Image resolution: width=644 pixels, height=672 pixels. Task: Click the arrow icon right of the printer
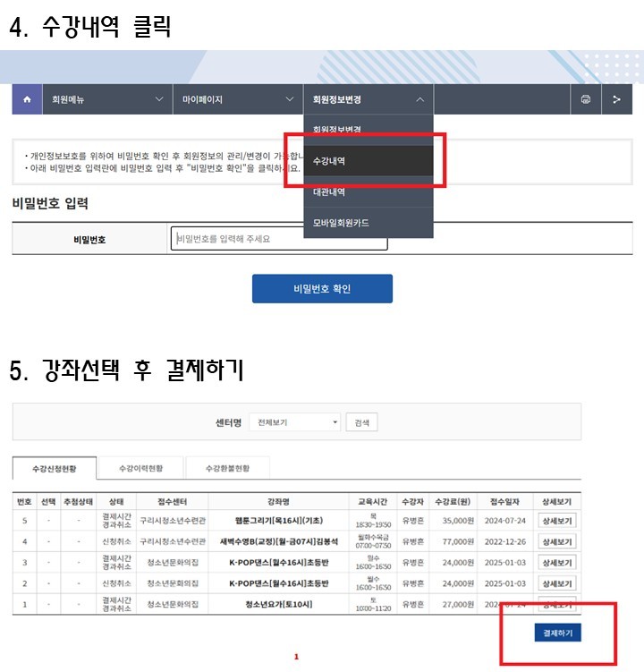[616, 99]
